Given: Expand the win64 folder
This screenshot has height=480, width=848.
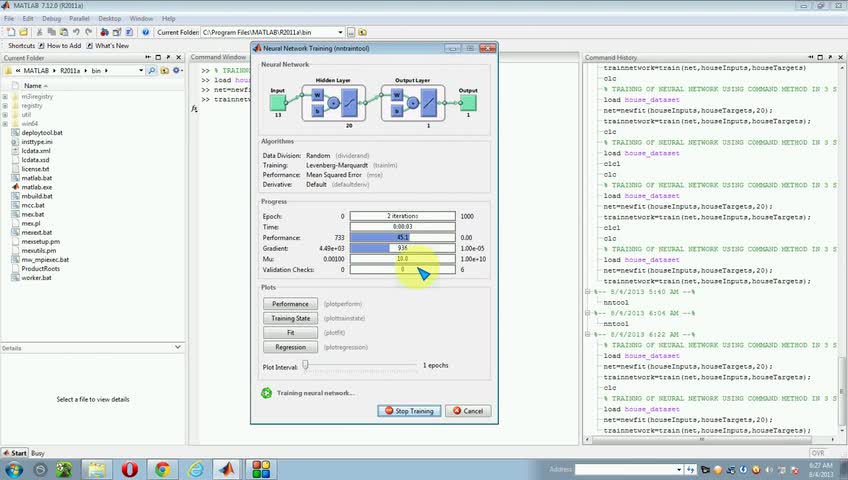Looking at the screenshot, I should point(5,124).
